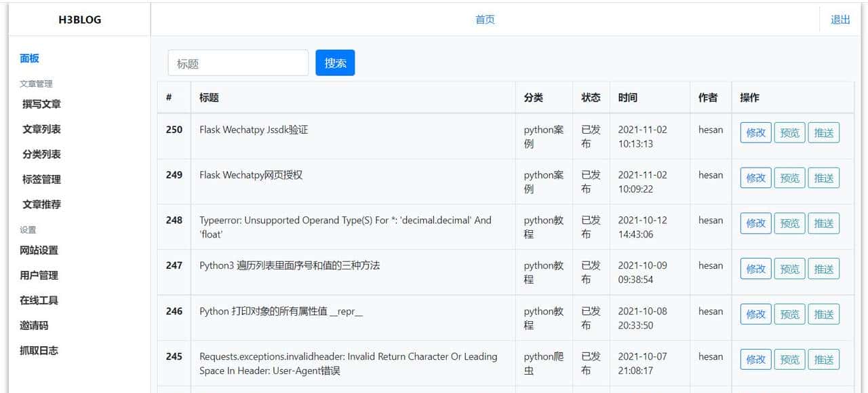
Task: Click the 标题 search input field
Action: (x=237, y=62)
